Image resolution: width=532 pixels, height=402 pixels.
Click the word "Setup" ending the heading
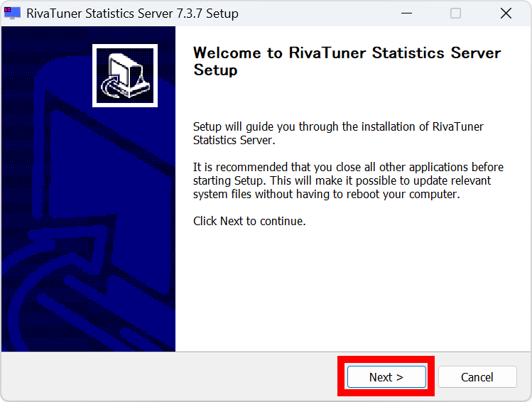pyautogui.click(x=215, y=70)
